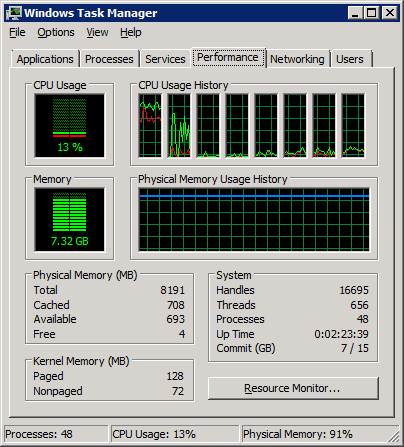Viewport: 404px width, 447px height.
Task: Switch to the Processes tab
Action: [109, 59]
